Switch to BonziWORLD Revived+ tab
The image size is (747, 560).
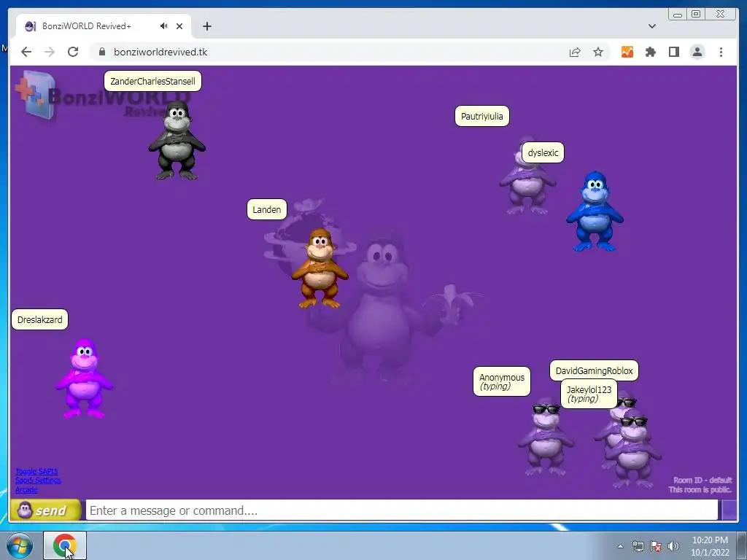[104, 26]
